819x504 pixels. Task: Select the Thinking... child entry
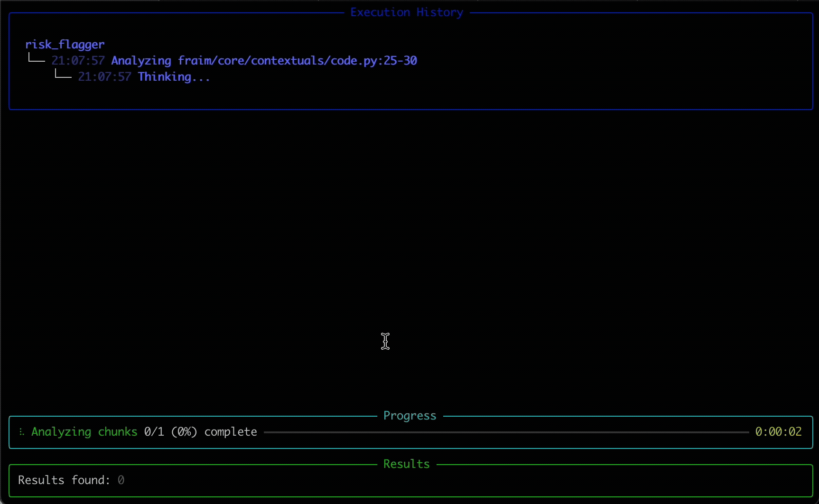tap(174, 77)
